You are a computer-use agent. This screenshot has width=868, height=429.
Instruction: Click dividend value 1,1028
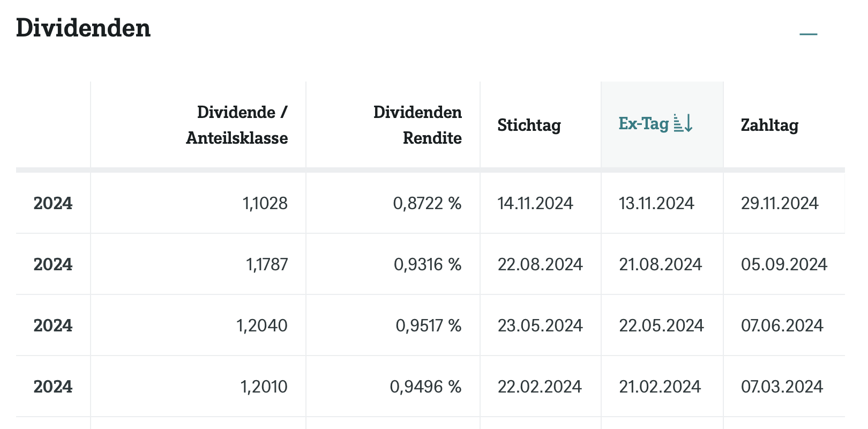265,203
